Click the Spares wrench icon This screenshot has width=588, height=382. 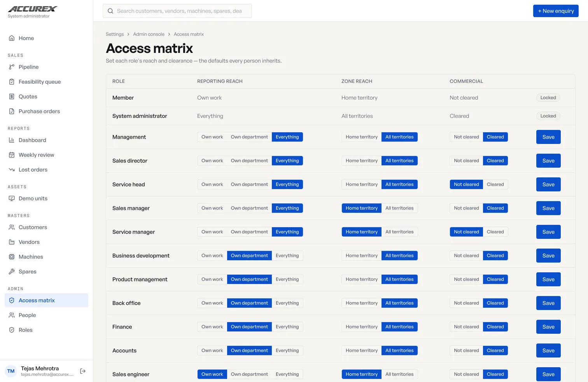pyautogui.click(x=12, y=272)
